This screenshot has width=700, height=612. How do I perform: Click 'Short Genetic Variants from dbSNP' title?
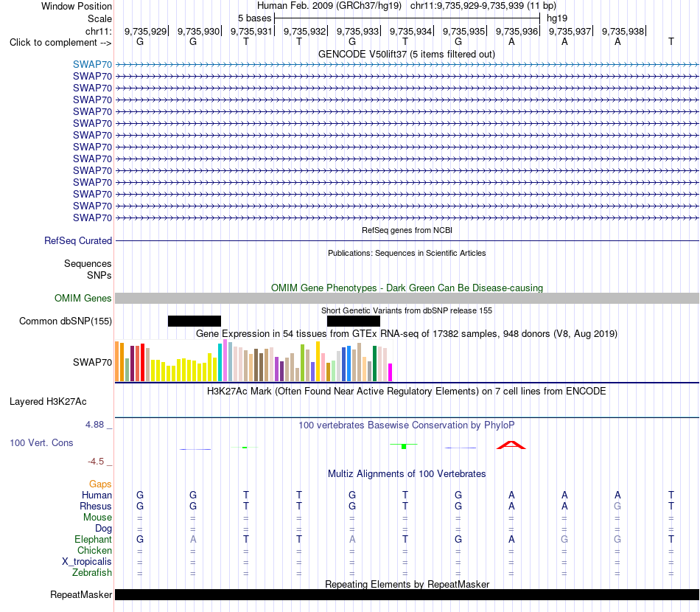[407, 311]
